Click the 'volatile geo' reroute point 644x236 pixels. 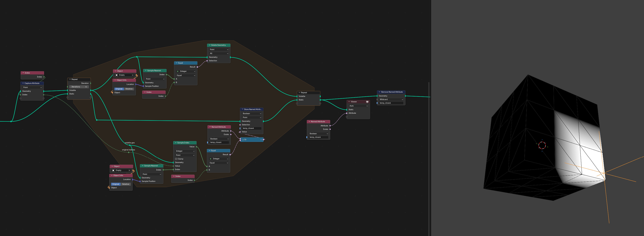[x=130, y=145]
